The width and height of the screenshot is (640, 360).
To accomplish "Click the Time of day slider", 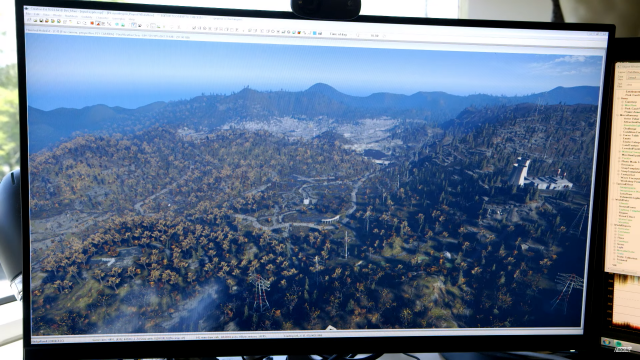I will [x=359, y=35].
